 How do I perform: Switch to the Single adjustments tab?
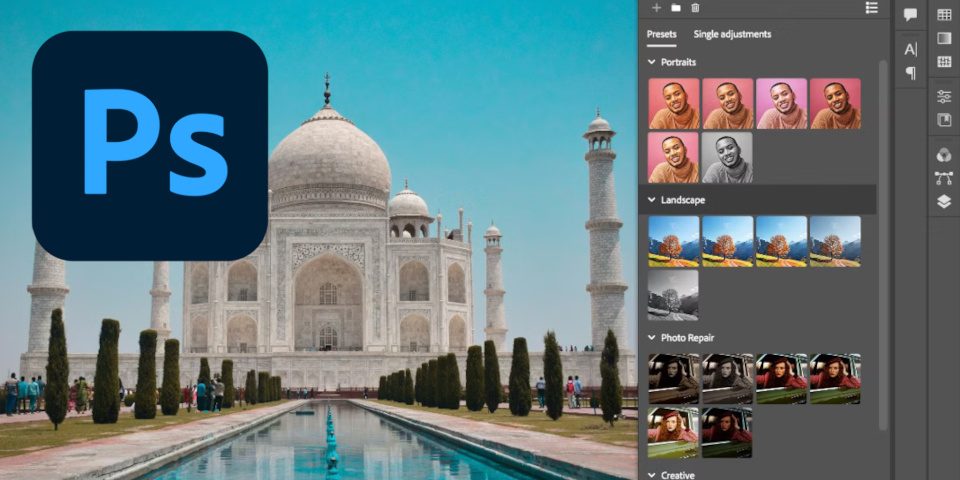pyautogui.click(x=732, y=34)
